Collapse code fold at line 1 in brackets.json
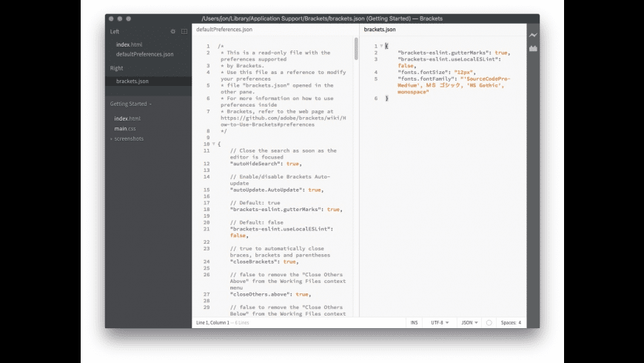 (x=381, y=46)
